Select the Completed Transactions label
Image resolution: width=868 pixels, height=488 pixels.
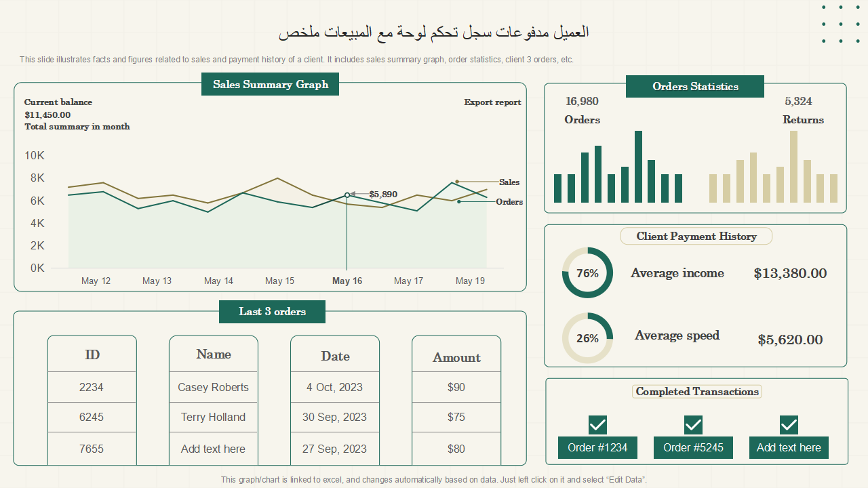click(x=697, y=392)
